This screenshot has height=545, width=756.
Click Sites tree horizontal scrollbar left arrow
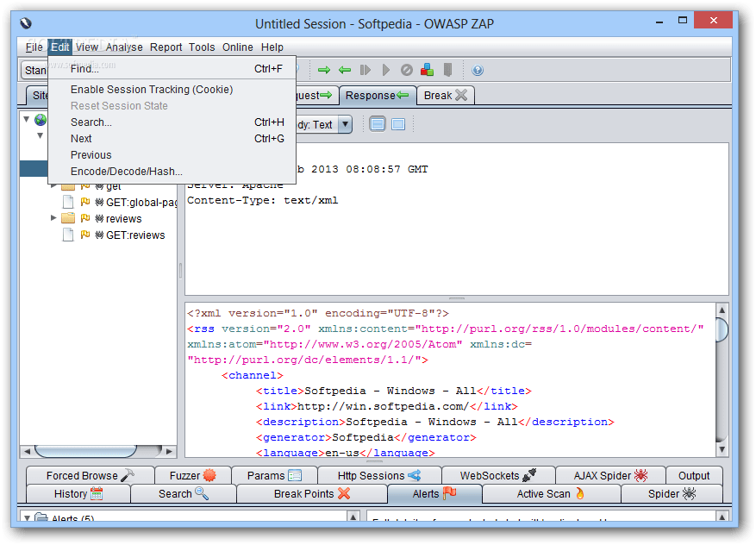coord(27,451)
